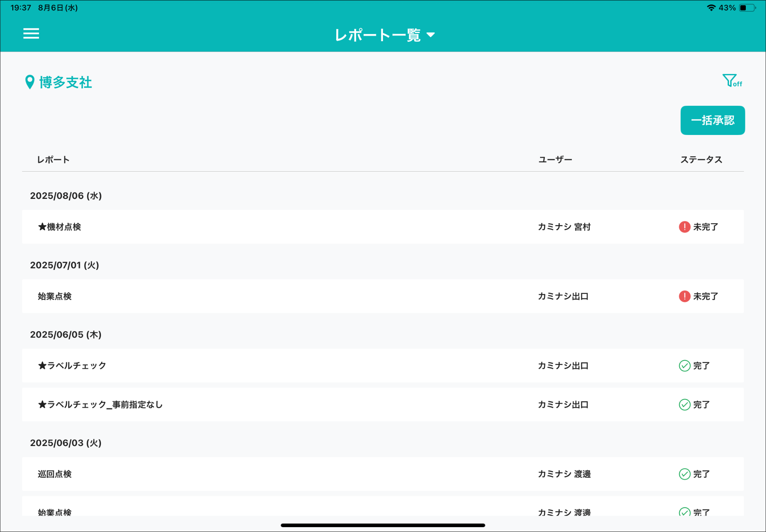Tap the Wi-Fi status icon
This screenshot has width=766, height=532.
711,8
